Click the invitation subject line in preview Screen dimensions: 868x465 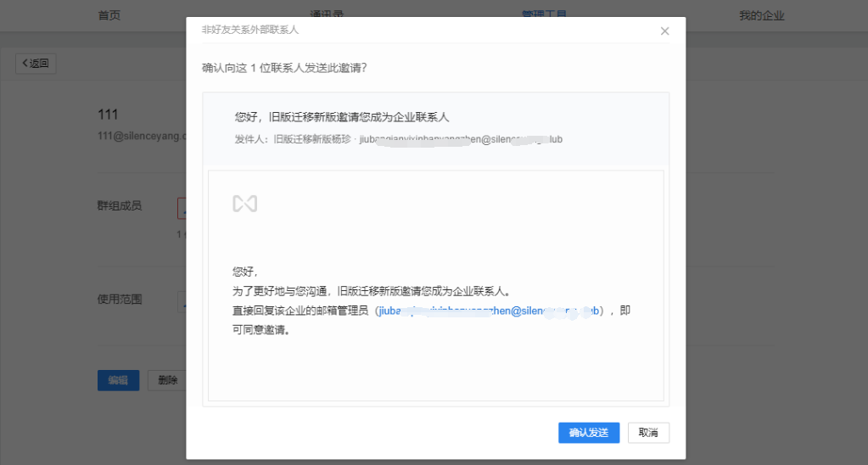click(x=341, y=117)
